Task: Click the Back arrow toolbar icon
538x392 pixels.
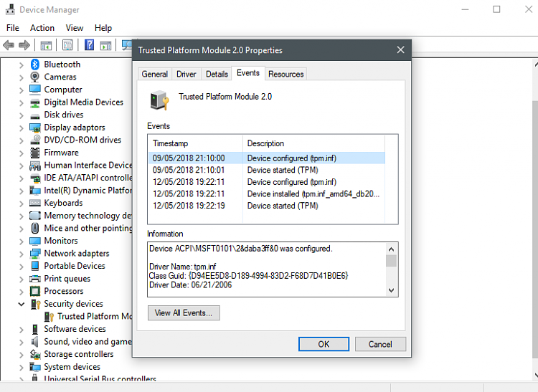Action: [x=8, y=45]
